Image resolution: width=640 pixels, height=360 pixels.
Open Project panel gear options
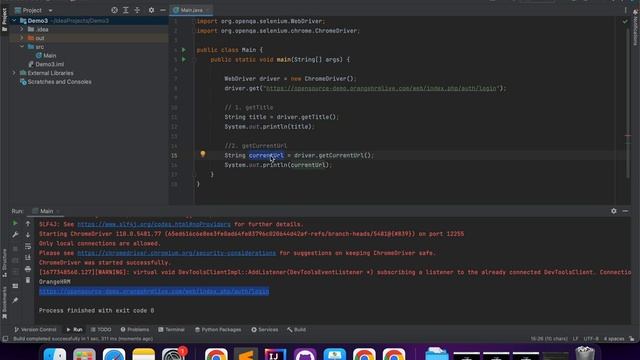(x=151, y=10)
